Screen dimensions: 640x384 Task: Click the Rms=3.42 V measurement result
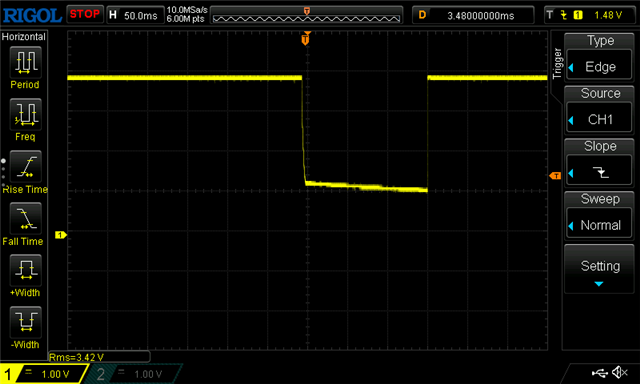point(77,357)
